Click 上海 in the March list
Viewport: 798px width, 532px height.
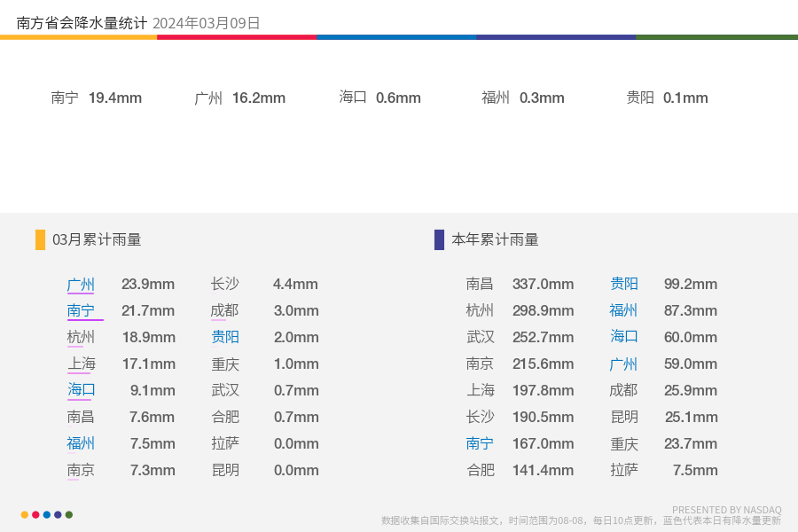[82, 364]
